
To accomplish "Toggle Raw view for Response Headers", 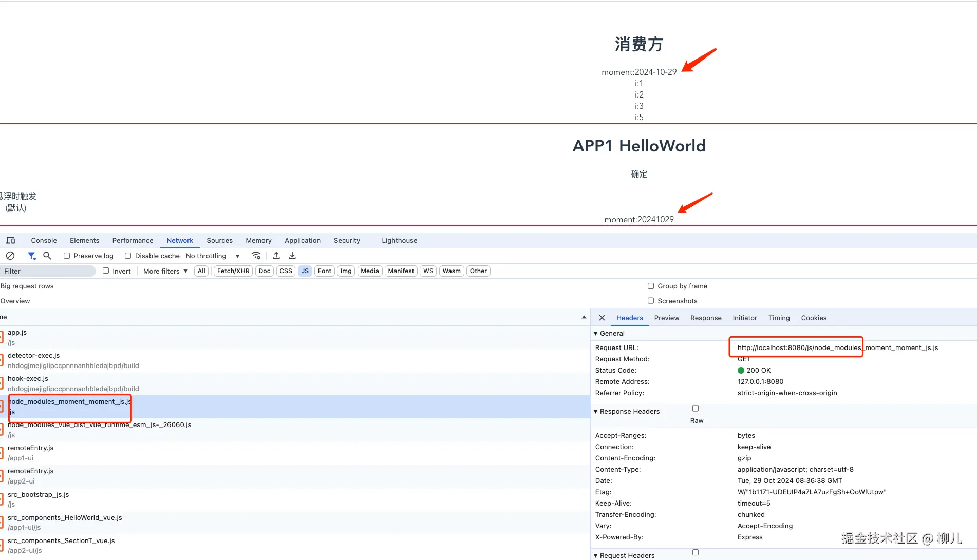I will 696,409.
